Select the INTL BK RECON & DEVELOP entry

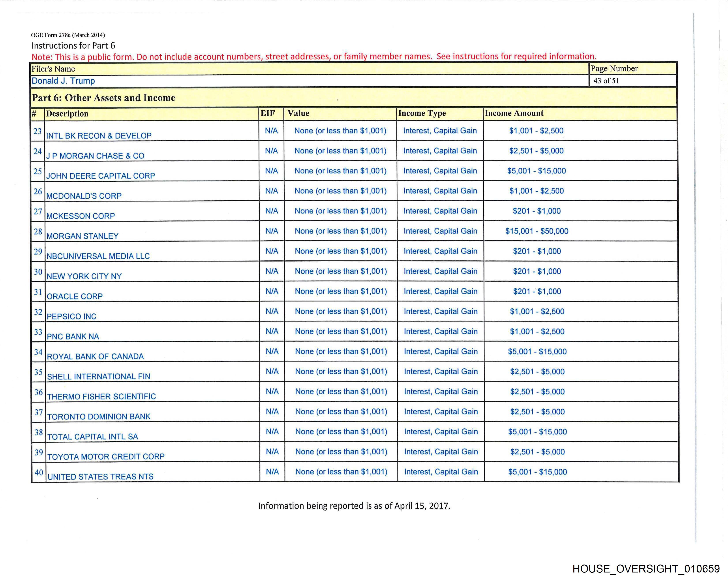pos(99,136)
